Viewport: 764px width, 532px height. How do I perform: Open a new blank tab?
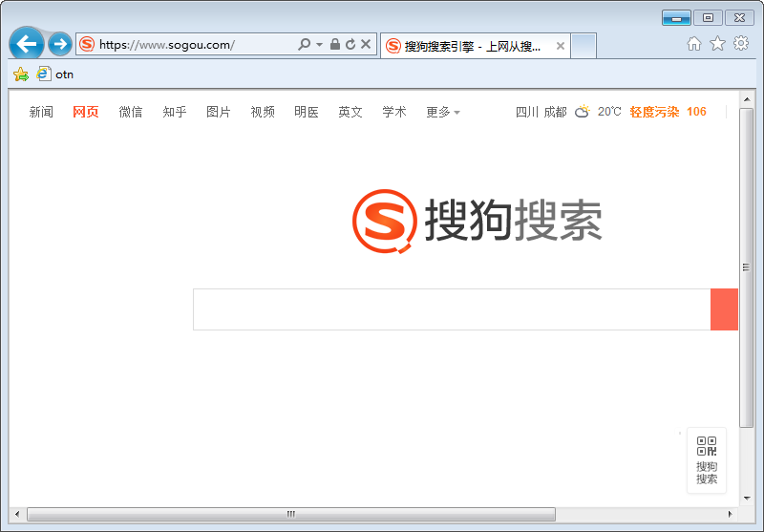(584, 46)
